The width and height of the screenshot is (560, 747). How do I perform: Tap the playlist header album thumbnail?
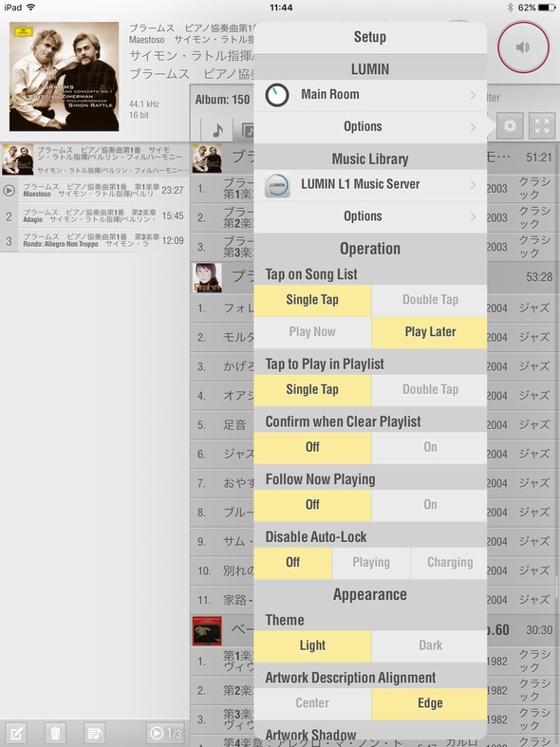coord(18,159)
